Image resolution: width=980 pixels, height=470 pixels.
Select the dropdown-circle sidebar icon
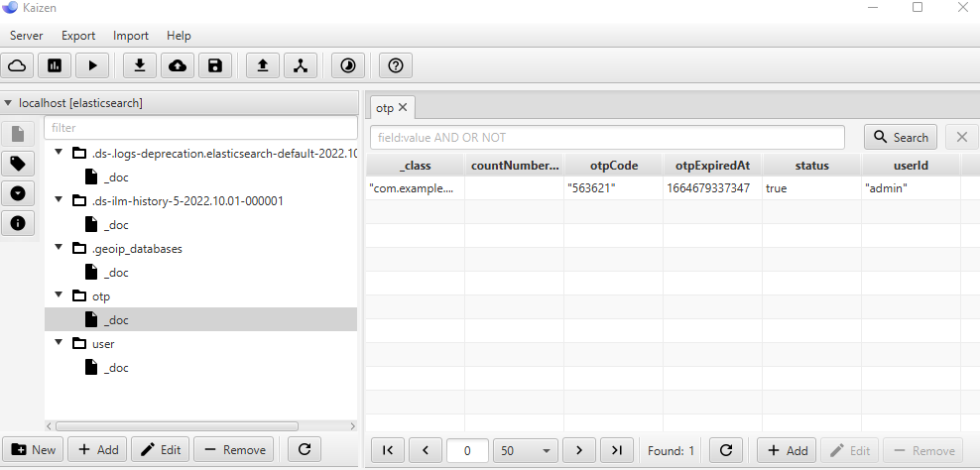[x=18, y=193]
